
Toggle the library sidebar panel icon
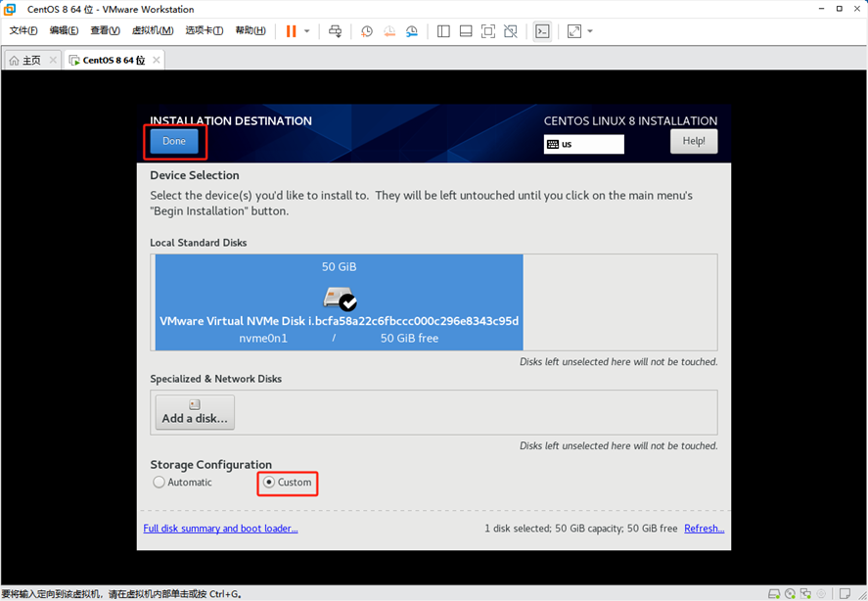[443, 31]
